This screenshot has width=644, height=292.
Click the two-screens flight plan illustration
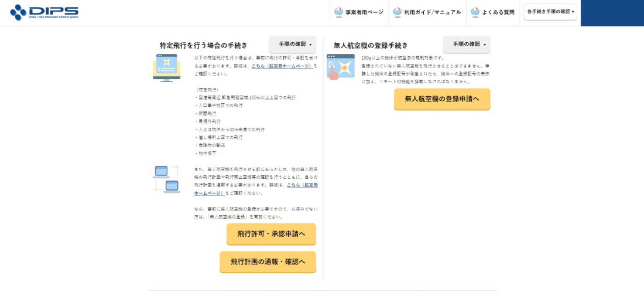pyautogui.click(x=166, y=179)
